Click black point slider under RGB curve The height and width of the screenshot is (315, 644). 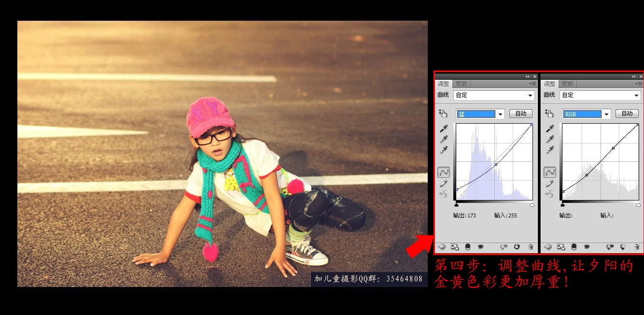(563, 205)
